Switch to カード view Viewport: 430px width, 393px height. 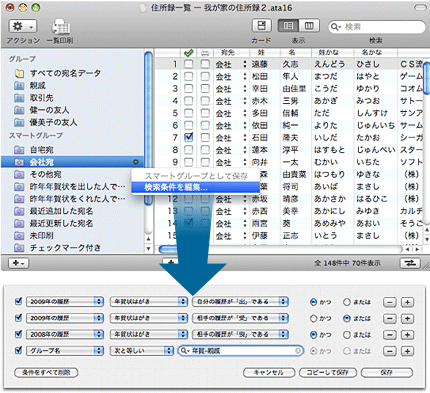261,26
